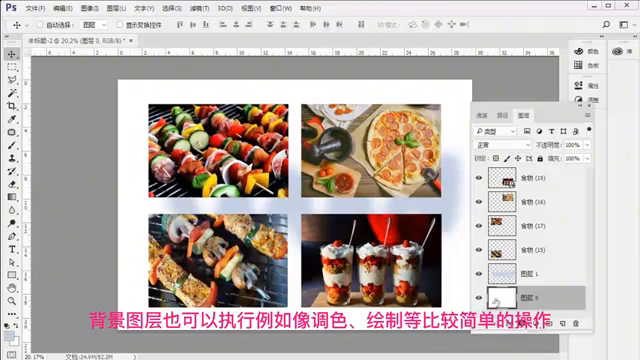Screen dimensions: 640x360
Task: Open the 颜色 (Color) panel icon
Action: click(578, 51)
